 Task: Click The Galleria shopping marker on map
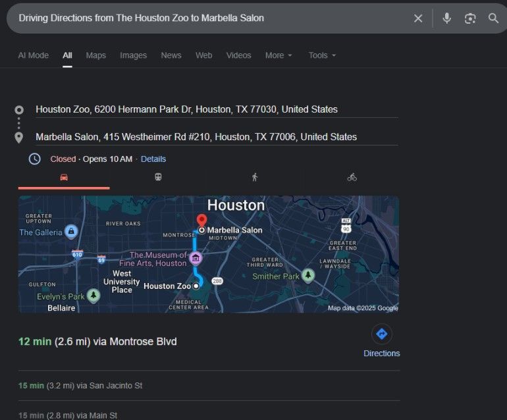click(x=71, y=232)
